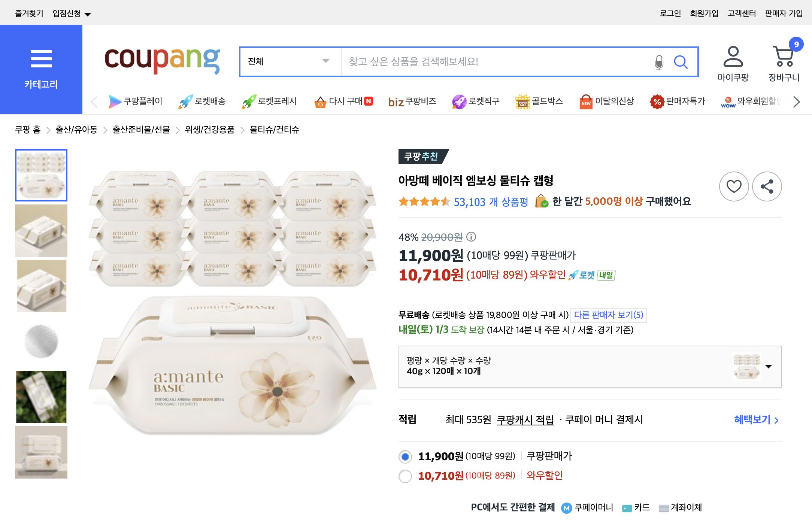Image resolution: width=812 pixels, height=525 pixels.
Task: Open 쿠팡플레이 from the navigation bar
Action: (x=136, y=101)
